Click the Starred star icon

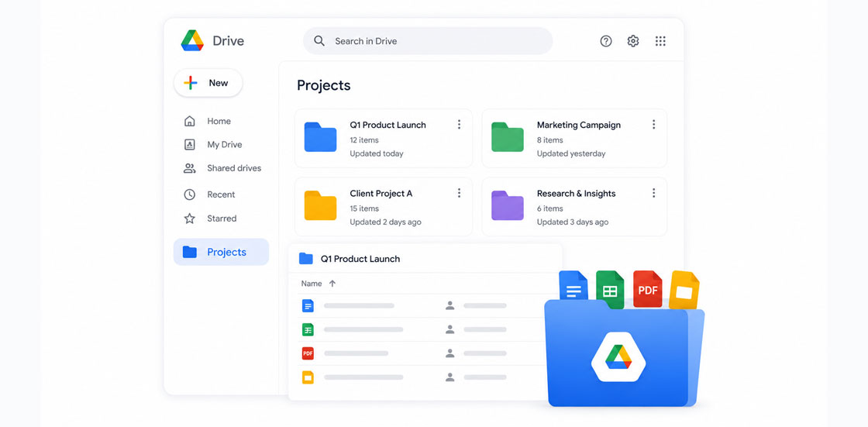pos(189,219)
